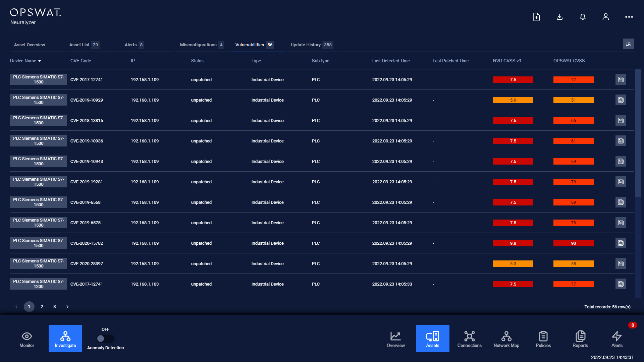Open the three-dots more menu
The height and width of the screenshot is (362, 644).
[x=629, y=17]
